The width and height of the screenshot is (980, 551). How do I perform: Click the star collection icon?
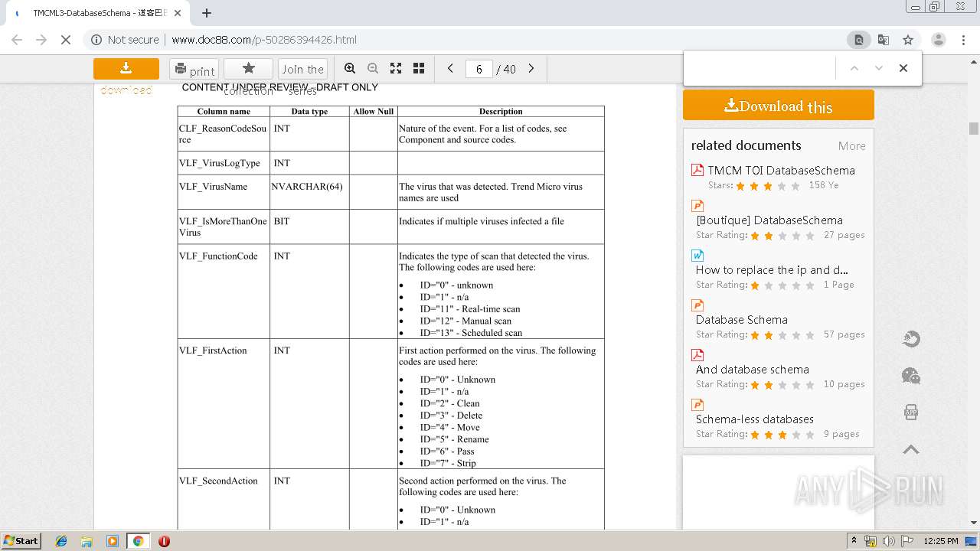click(248, 69)
